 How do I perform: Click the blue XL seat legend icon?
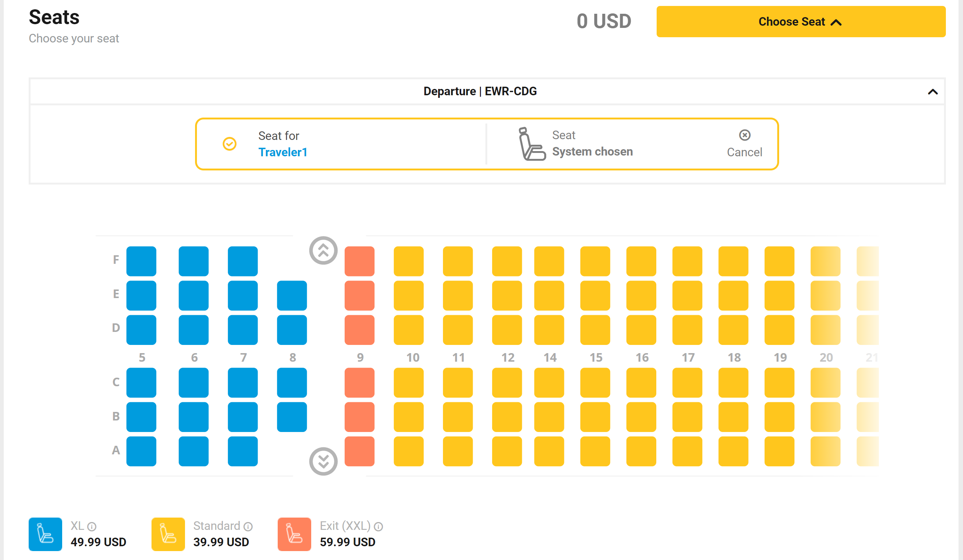(45, 534)
